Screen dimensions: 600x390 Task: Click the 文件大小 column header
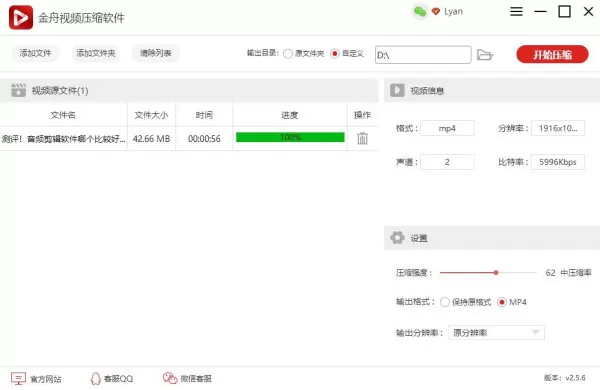click(152, 114)
